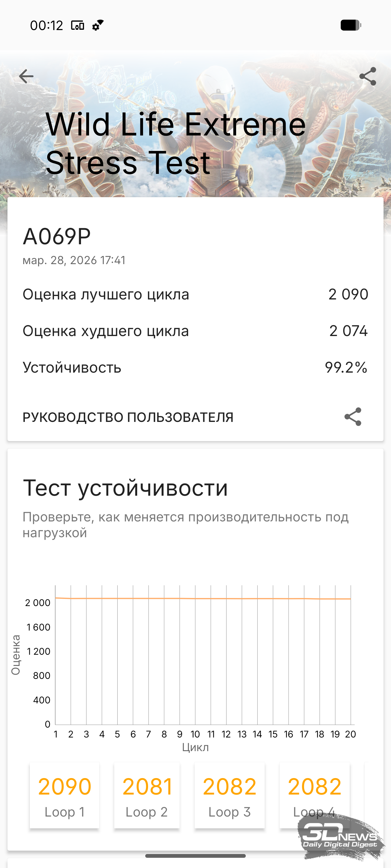
Task: Open РУКОВОДСТВО ПОЛЬЗОВАТЕЛЯ link
Action: click(128, 417)
